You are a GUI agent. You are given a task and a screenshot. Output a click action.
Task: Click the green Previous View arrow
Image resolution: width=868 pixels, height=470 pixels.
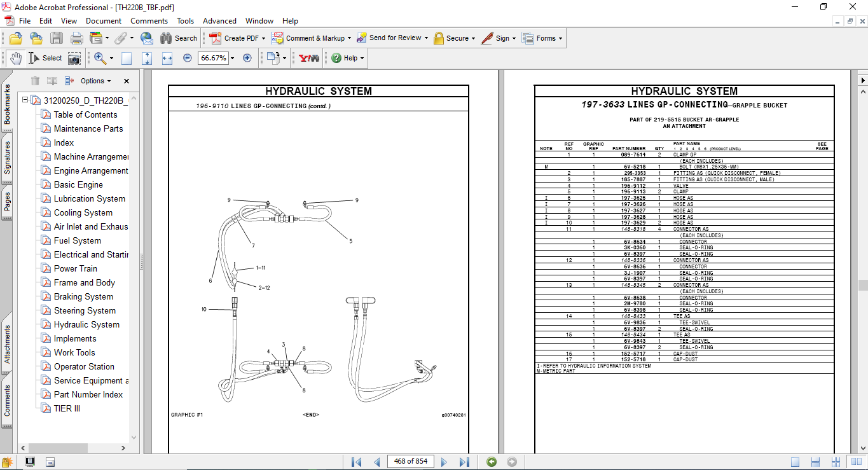pyautogui.click(x=491, y=462)
